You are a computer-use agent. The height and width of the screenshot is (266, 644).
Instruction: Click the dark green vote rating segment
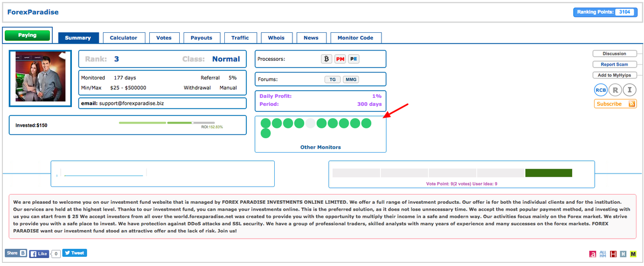click(x=548, y=173)
